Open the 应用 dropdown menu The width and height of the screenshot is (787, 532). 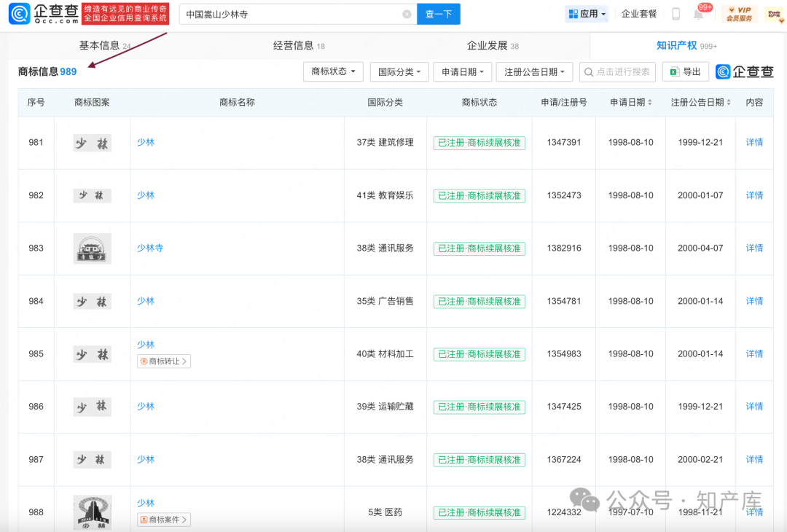coord(587,14)
